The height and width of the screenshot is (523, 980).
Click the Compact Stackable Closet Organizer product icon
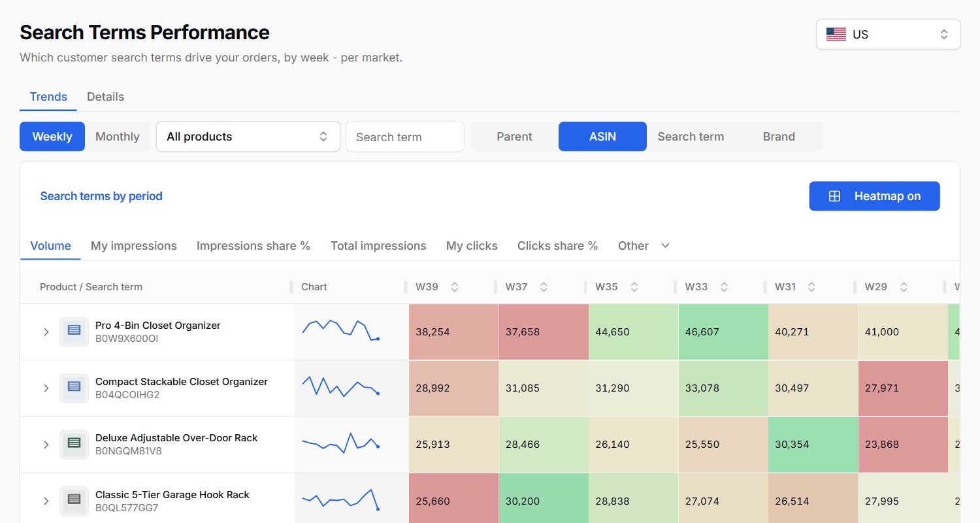pos(74,388)
